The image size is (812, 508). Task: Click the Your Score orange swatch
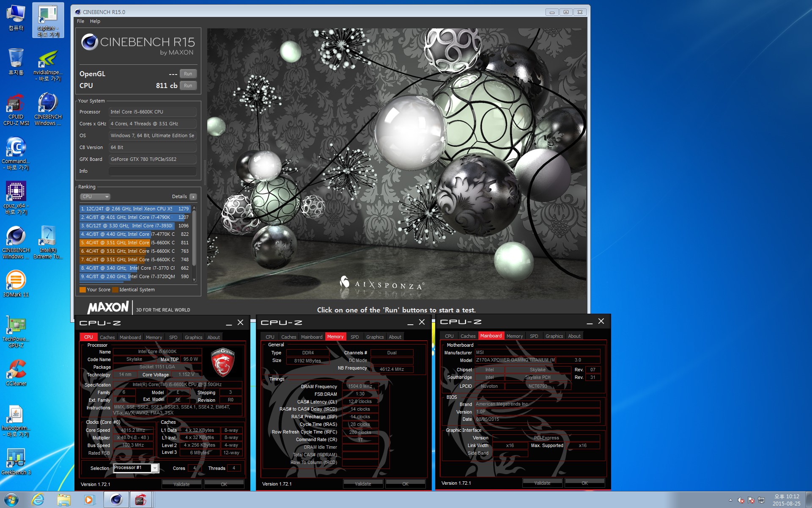pos(82,290)
